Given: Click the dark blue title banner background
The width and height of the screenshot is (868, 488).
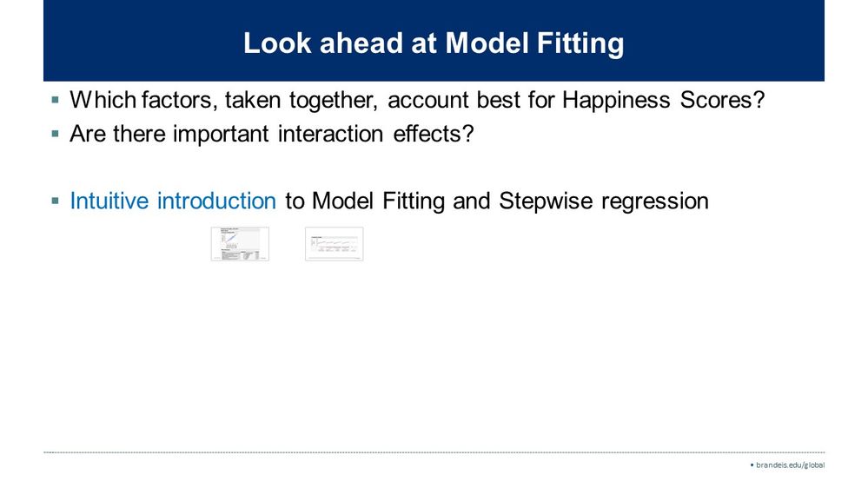Looking at the screenshot, I should click(130, 43).
